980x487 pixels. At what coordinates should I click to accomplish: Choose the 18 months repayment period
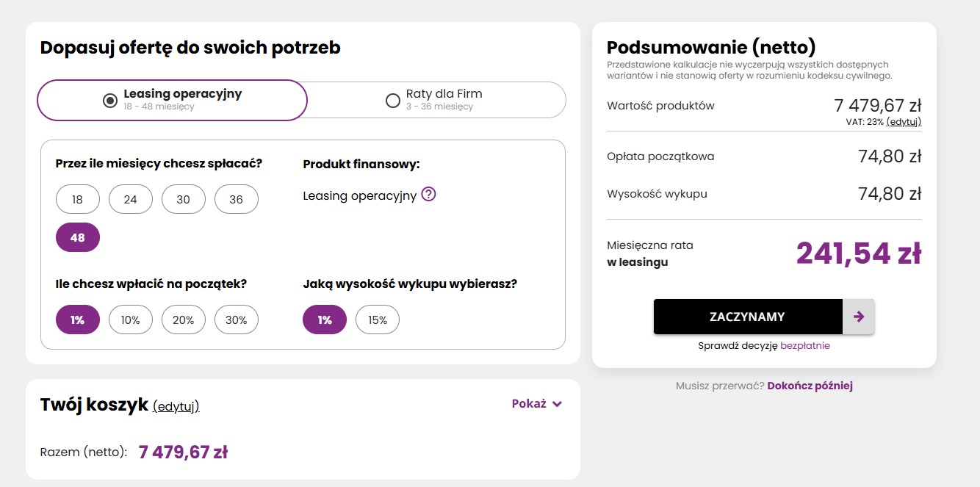click(x=77, y=199)
